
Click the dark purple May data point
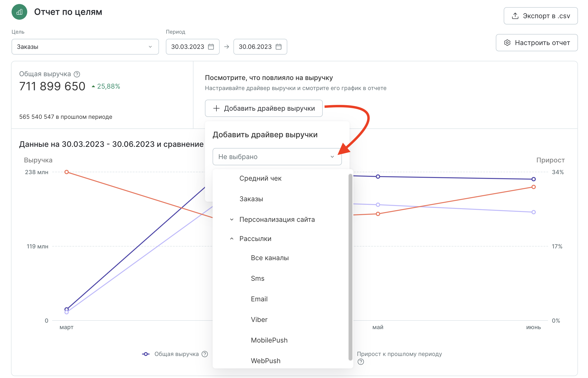pyautogui.click(x=378, y=177)
